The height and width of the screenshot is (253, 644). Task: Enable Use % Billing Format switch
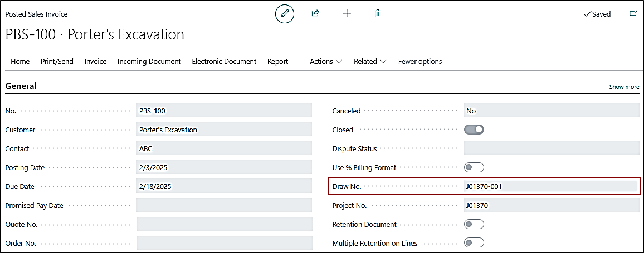point(474,167)
